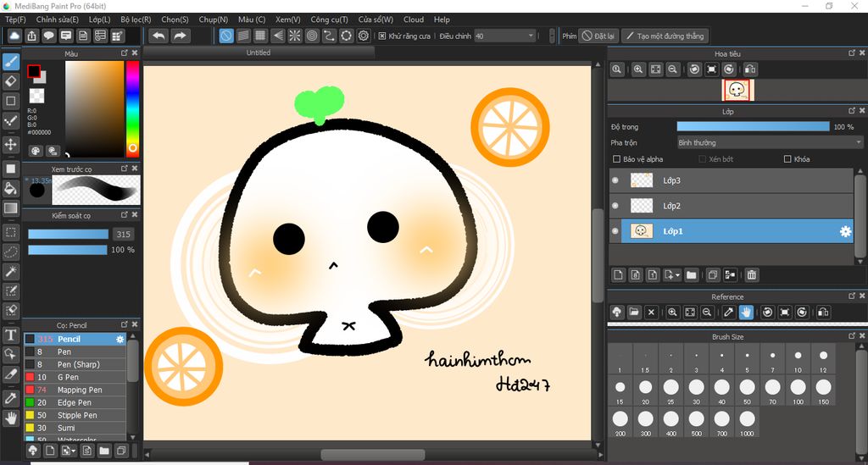Open Pencil brush settings gear
The height and width of the screenshot is (465, 868).
tap(120, 339)
